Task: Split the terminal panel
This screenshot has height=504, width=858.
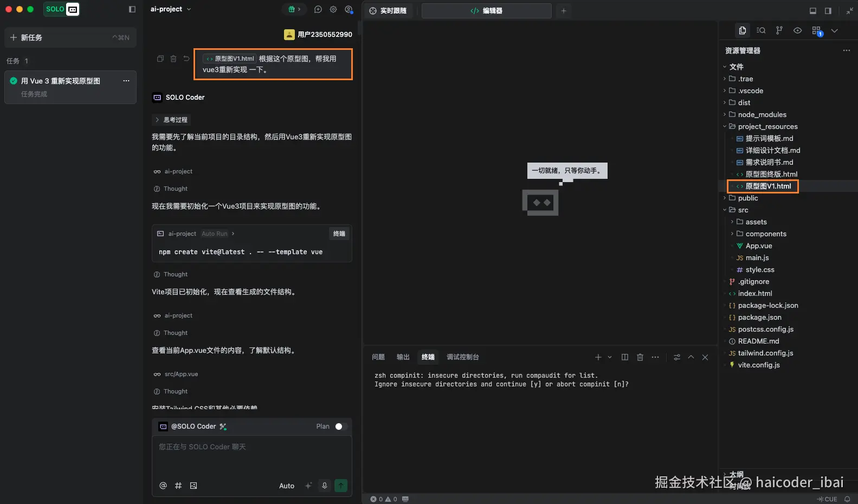Action: 625,357
